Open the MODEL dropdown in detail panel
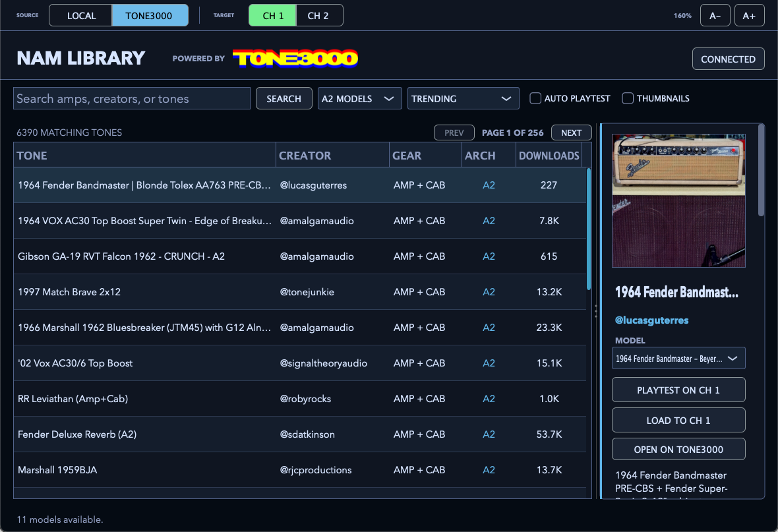Viewport: 778px width, 532px height. [x=678, y=359]
